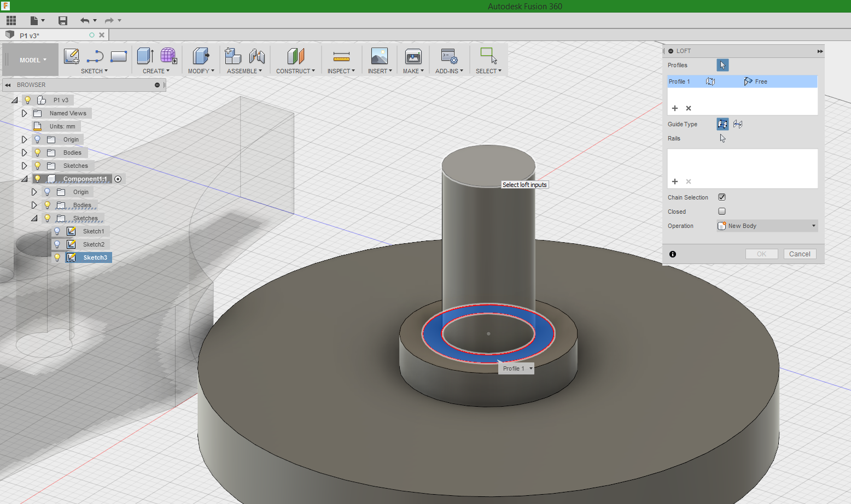Select the Scripts and Add-Ins icon
This screenshot has height=504, width=851.
(449, 56)
